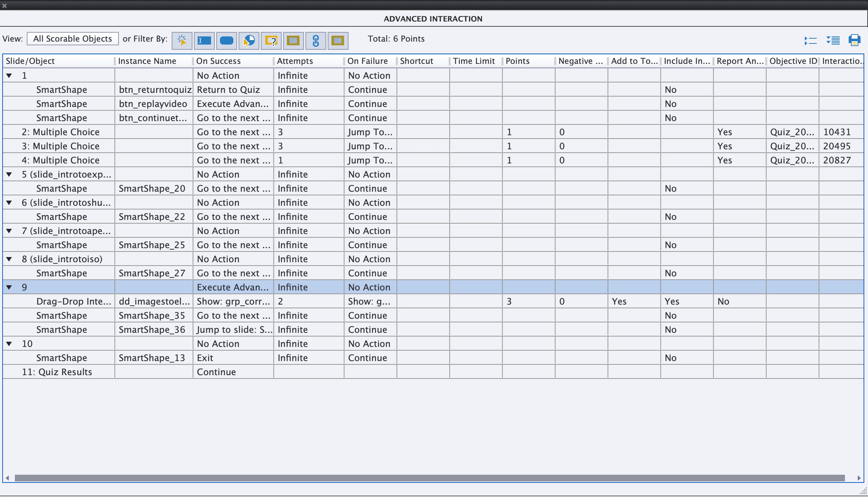Image resolution: width=868 pixels, height=497 pixels.
Task: Click the collapse all rows icon
Action: pos(810,40)
